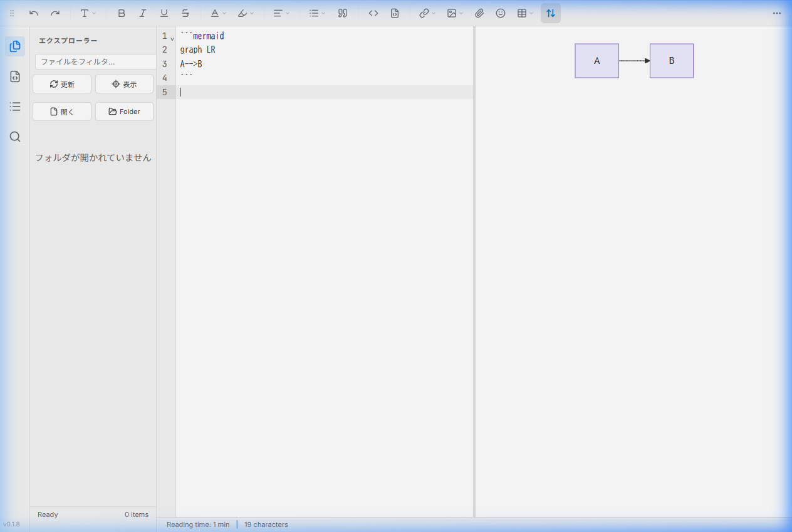The width and height of the screenshot is (792, 532).
Task: Open the font color dropdown
Action: (218, 13)
